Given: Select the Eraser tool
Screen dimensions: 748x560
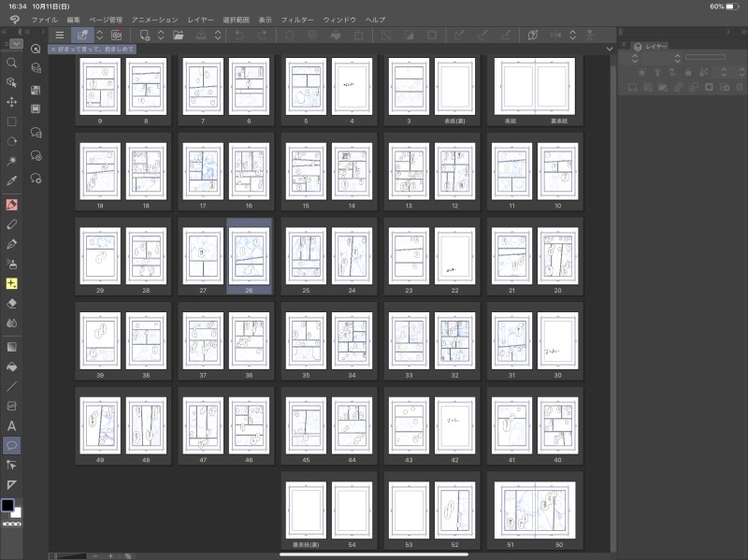Looking at the screenshot, I should [11, 304].
